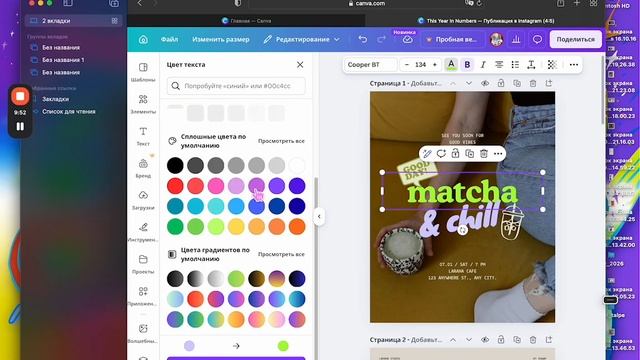Move Page 2 up with chevron
The height and width of the screenshot is (360, 640).
[x=453, y=340]
